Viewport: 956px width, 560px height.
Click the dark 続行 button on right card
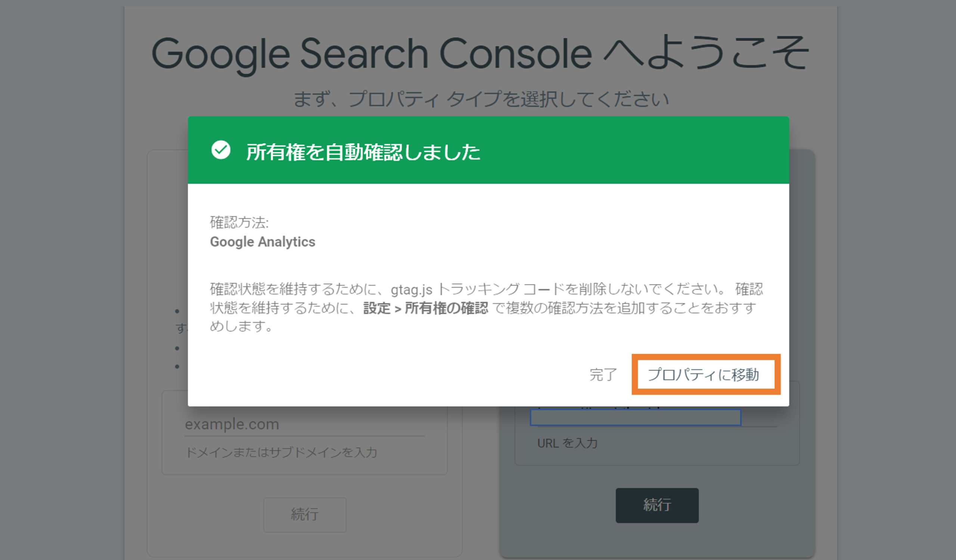(657, 505)
